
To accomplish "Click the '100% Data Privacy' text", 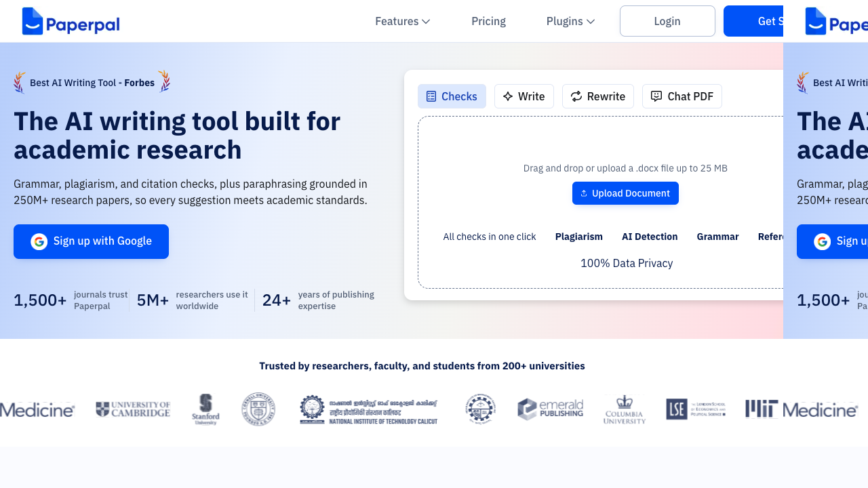I will (x=627, y=263).
